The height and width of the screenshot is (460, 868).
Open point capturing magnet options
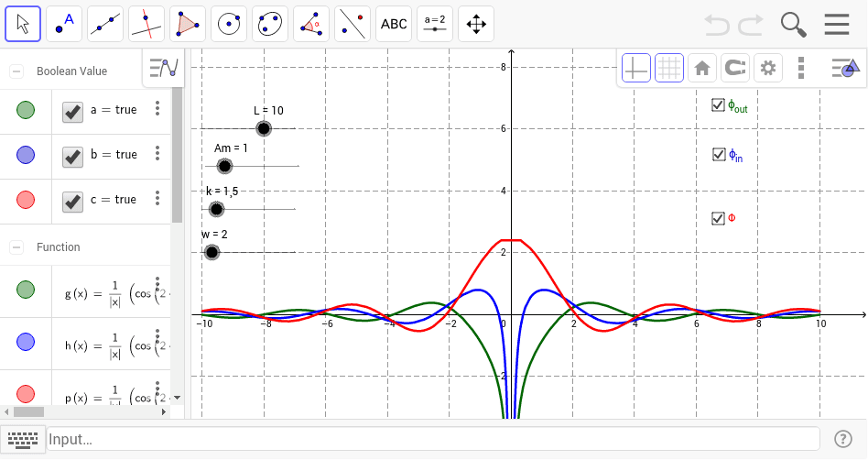tap(735, 68)
